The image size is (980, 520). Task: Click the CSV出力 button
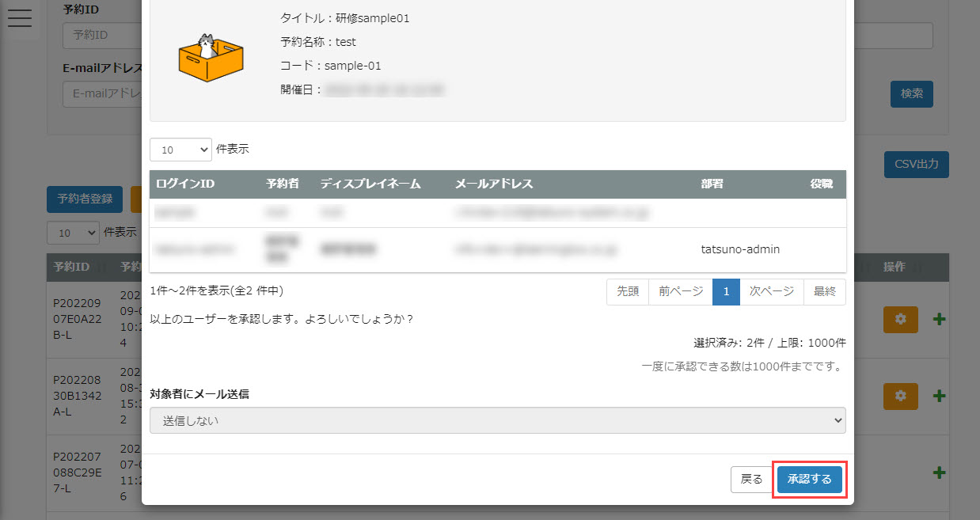coord(915,165)
